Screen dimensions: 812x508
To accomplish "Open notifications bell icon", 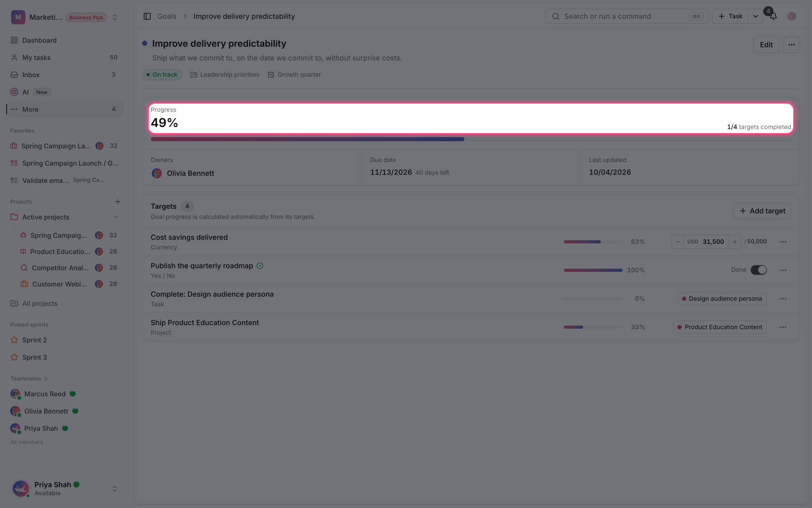I will 773,16.
